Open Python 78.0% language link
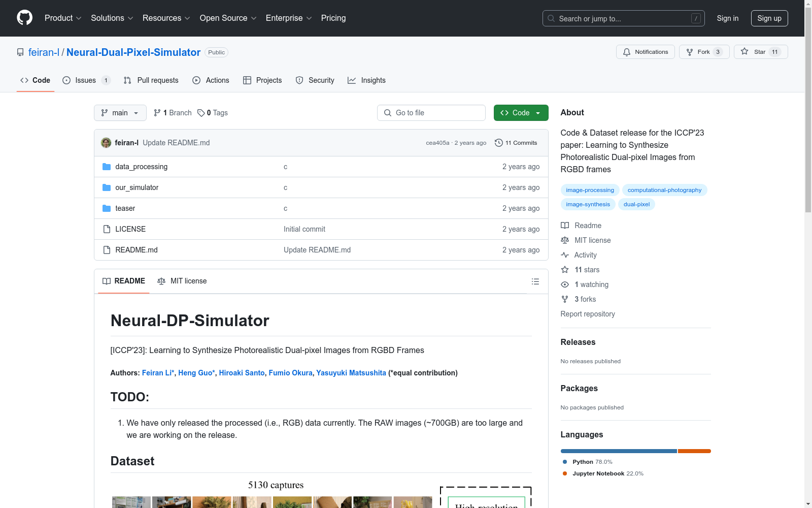 click(588, 462)
